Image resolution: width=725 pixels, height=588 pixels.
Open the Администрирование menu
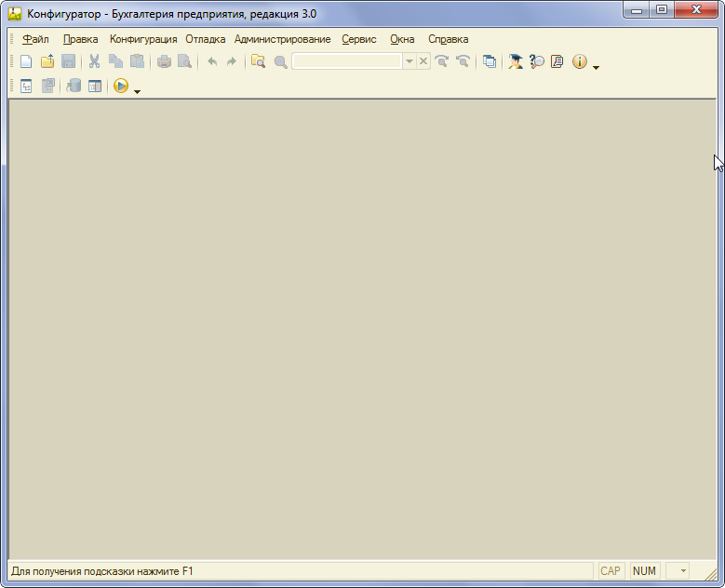pyautogui.click(x=283, y=39)
